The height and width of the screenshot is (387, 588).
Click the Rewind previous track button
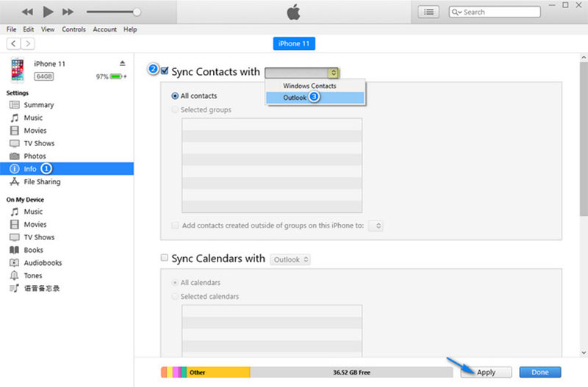27,12
